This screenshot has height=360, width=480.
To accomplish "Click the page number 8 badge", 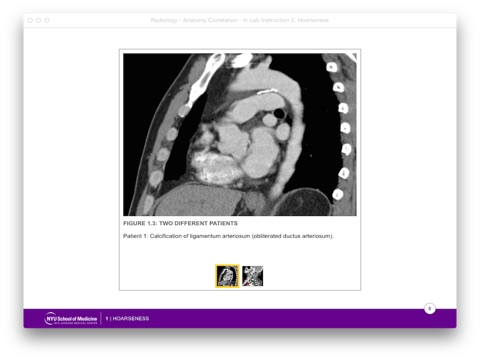I will tap(430, 309).
